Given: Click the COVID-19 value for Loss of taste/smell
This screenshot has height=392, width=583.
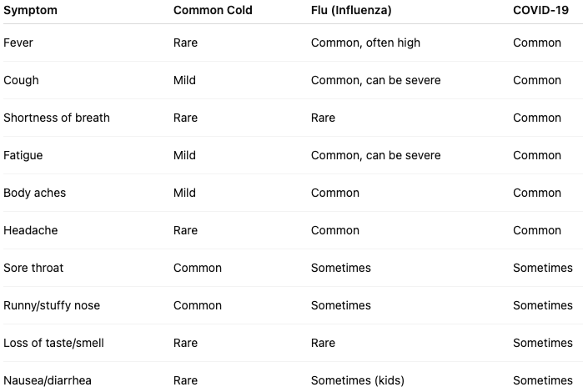Looking at the screenshot, I should coord(543,343).
